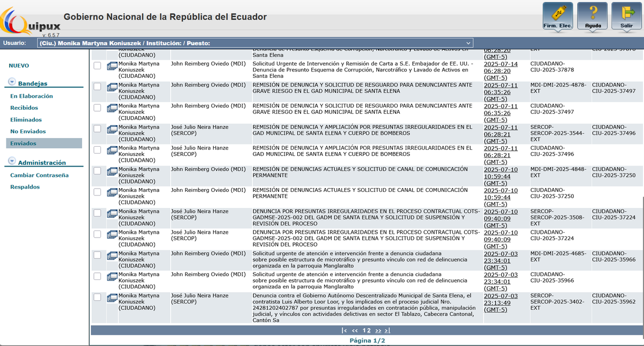Image resolution: width=644 pixels, height=346 pixels.
Task: Open the Usuario institution dropdown
Action: (x=255, y=43)
